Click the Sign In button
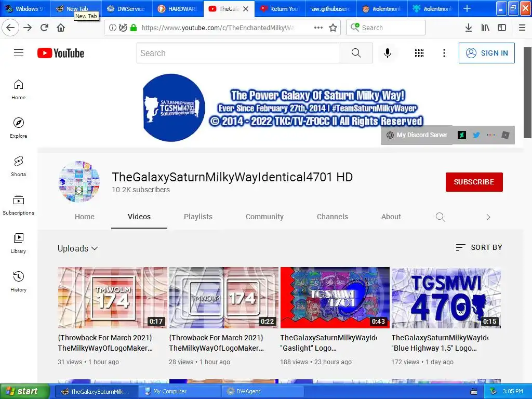This screenshot has width=532, height=399. tap(486, 53)
